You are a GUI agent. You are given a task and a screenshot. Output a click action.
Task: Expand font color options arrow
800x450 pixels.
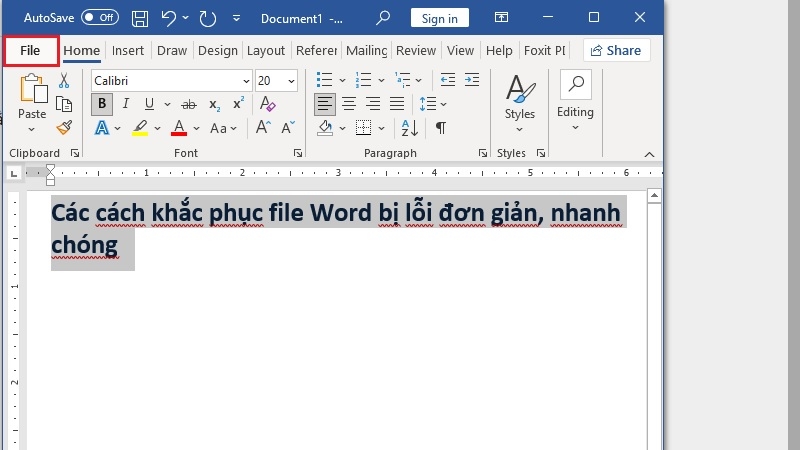pos(196,129)
